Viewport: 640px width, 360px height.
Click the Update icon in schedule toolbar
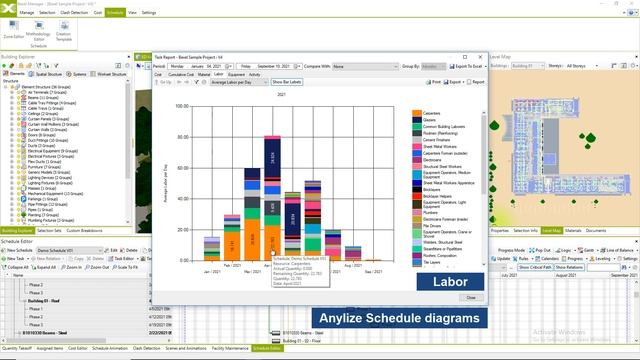click(x=493, y=259)
